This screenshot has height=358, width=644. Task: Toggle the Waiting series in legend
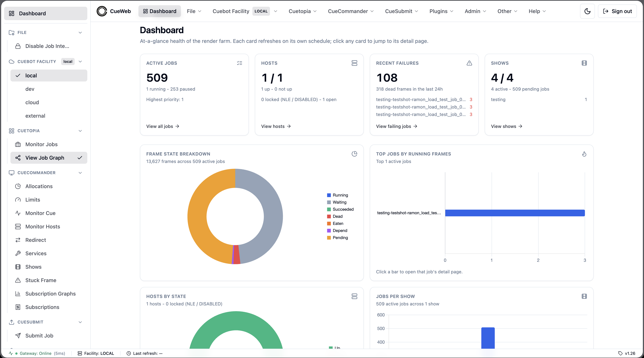point(337,202)
